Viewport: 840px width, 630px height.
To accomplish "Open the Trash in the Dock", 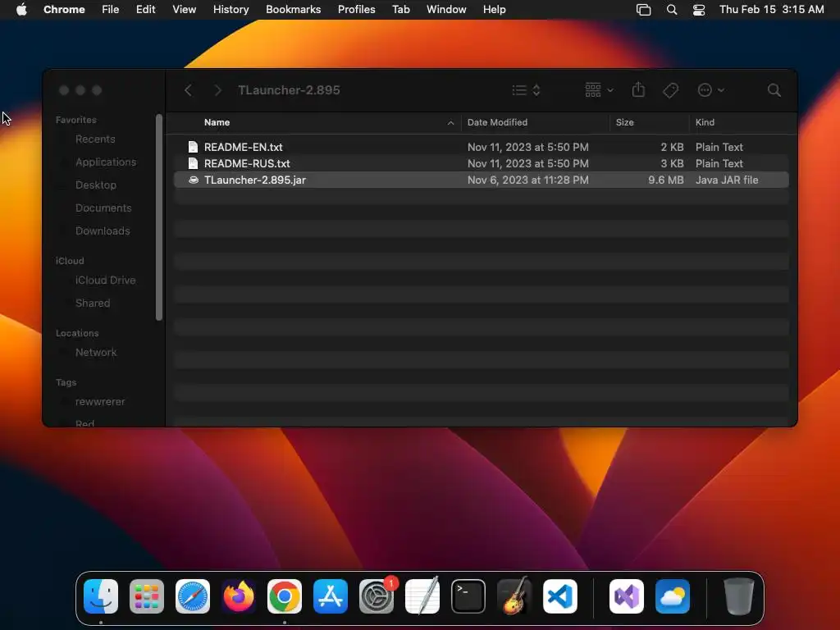I will (x=739, y=596).
